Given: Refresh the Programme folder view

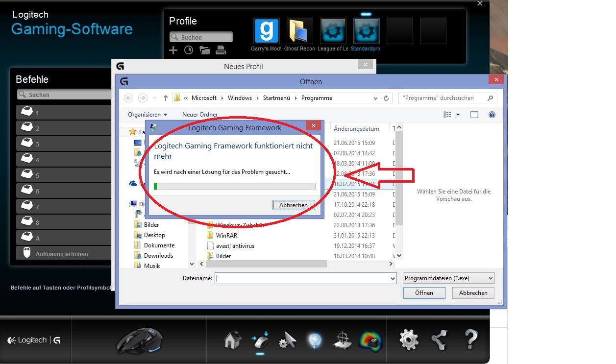Looking at the screenshot, I should (x=387, y=98).
